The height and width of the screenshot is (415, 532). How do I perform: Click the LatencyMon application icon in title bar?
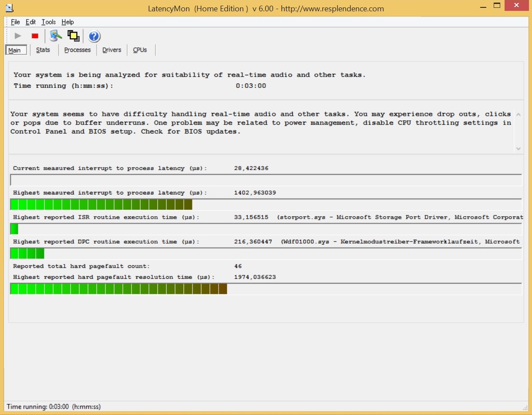(9, 7)
